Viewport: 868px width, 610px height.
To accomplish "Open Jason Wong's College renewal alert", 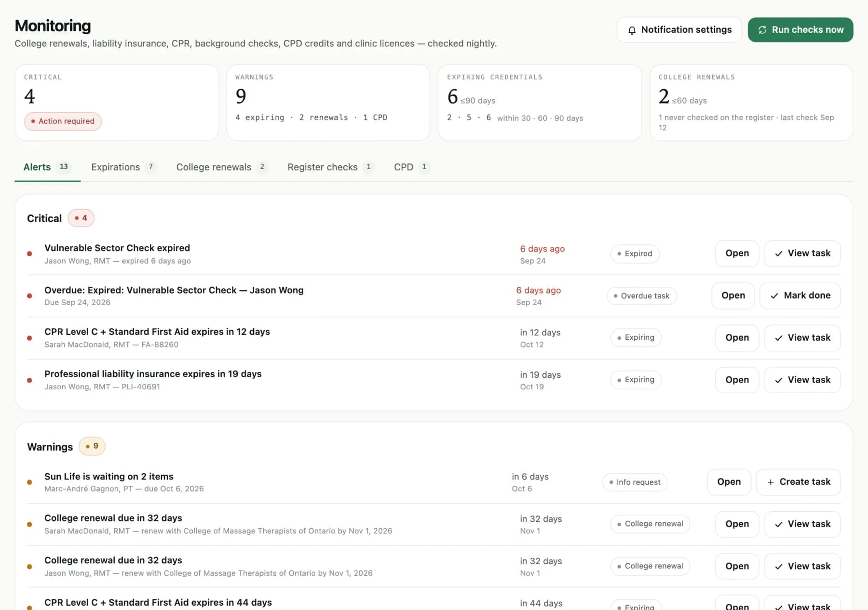I will click(737, 566).
